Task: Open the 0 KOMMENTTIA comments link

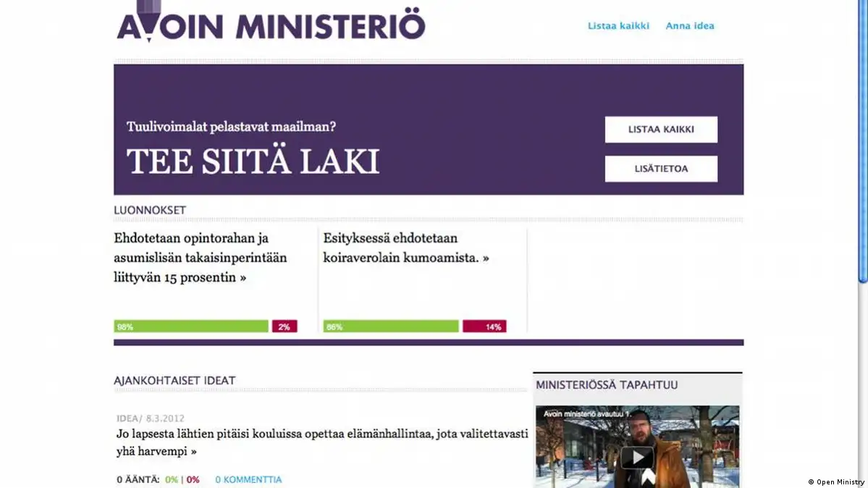Action: pyautogui.click(x=248, y=479)
